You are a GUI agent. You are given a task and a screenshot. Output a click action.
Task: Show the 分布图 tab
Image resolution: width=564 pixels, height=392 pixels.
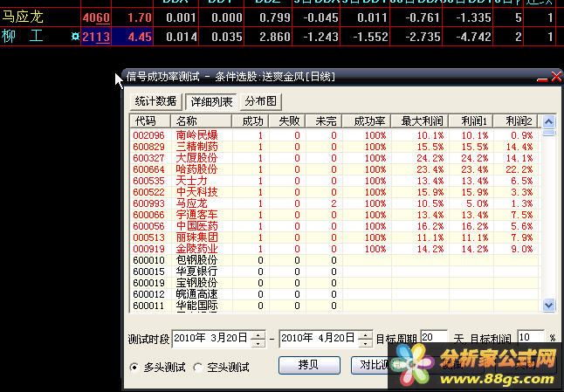(260, 101)
